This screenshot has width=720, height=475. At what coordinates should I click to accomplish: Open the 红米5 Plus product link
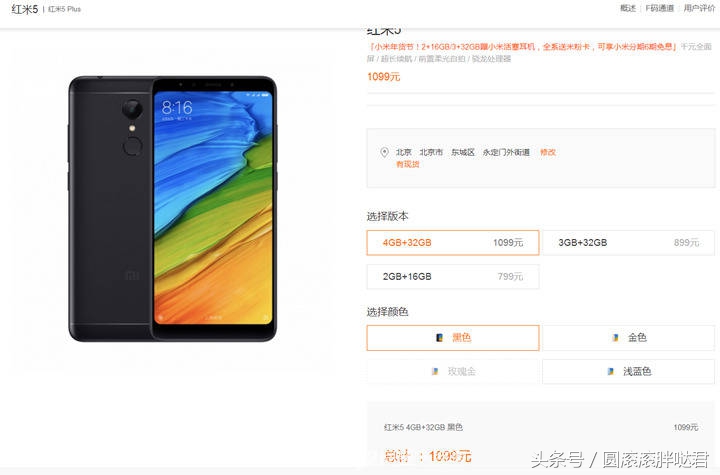[x=64, y=9]
